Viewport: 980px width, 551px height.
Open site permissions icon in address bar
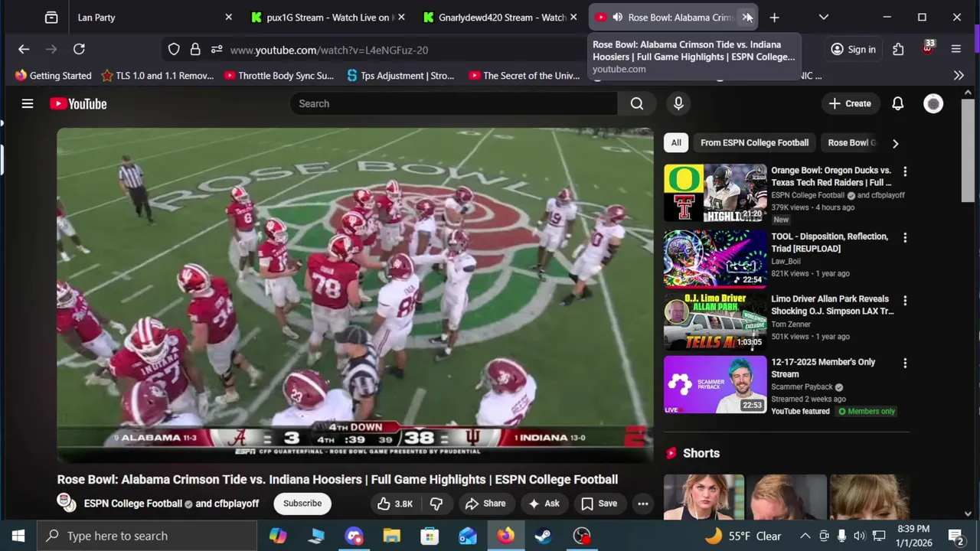click(217, 50)
